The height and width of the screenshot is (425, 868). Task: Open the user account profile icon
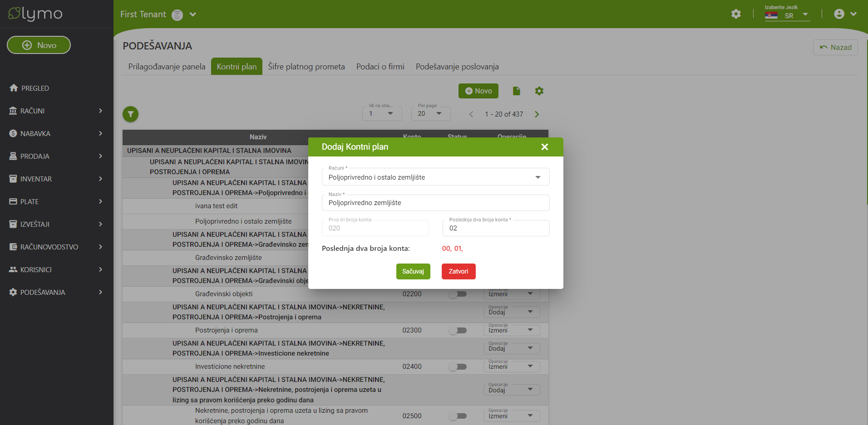click(839, 14)
